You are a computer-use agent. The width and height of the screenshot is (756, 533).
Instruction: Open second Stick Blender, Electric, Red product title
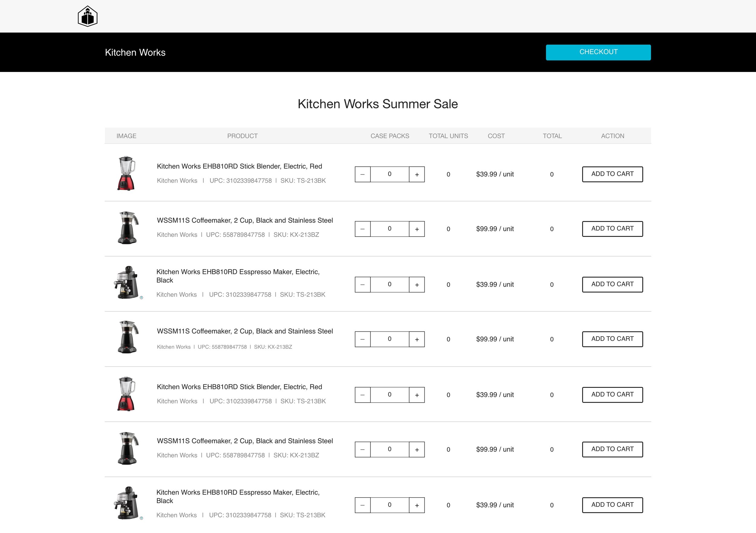(240, 387)
